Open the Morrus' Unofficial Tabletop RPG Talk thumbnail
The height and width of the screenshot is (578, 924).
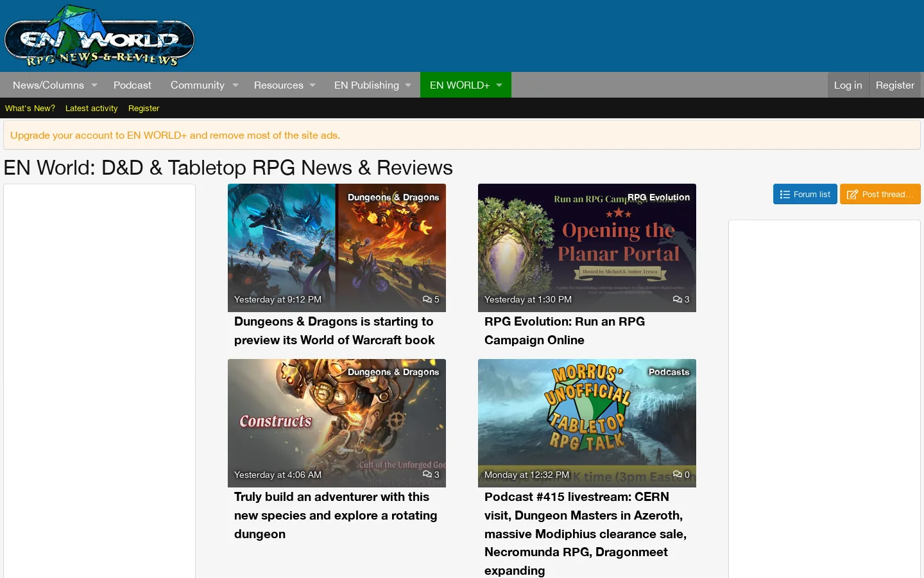coord(587,423)
